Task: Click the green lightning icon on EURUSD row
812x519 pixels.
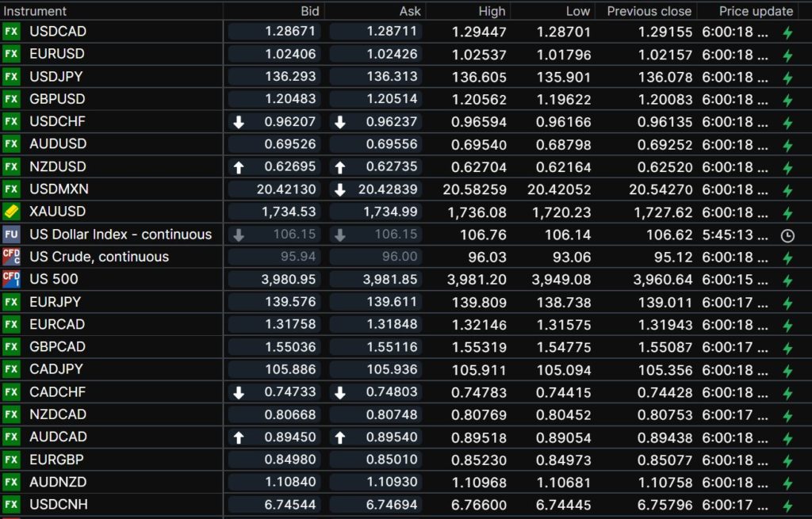Action: [787, 55]
